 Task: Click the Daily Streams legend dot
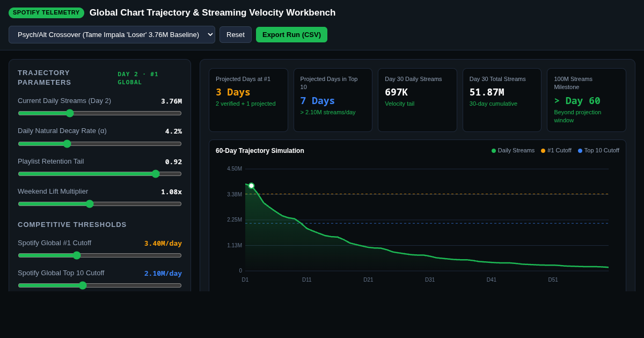tap(494, 151)
